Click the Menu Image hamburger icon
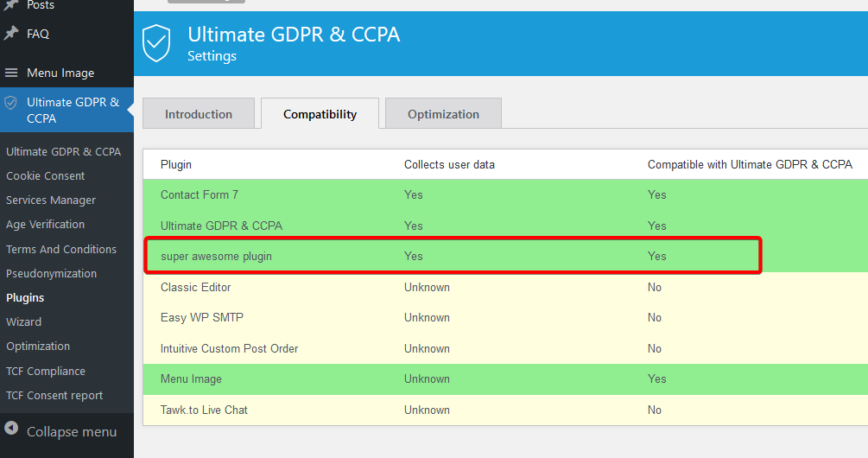The height and width of the screenshot is (458, 868). (11, 73)
